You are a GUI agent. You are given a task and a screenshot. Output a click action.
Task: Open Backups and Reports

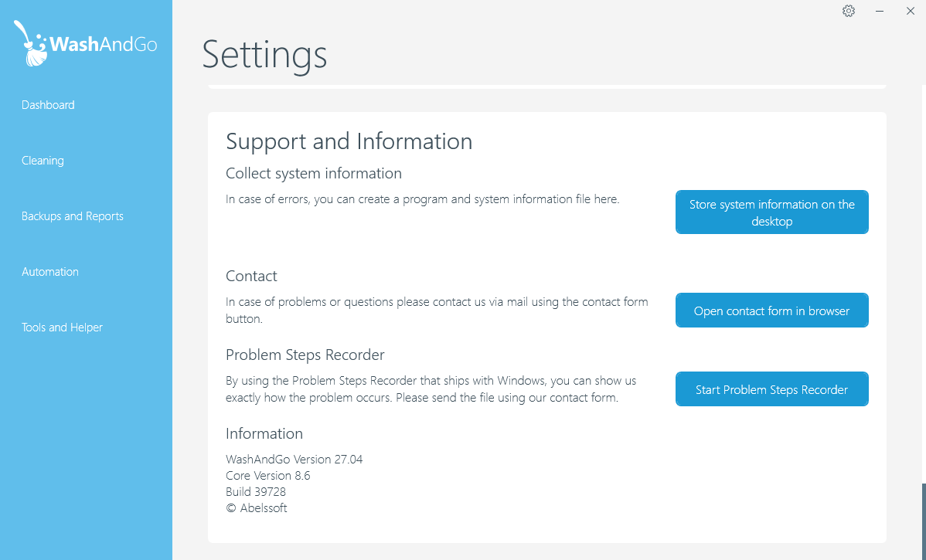click(x=73, y=216)
